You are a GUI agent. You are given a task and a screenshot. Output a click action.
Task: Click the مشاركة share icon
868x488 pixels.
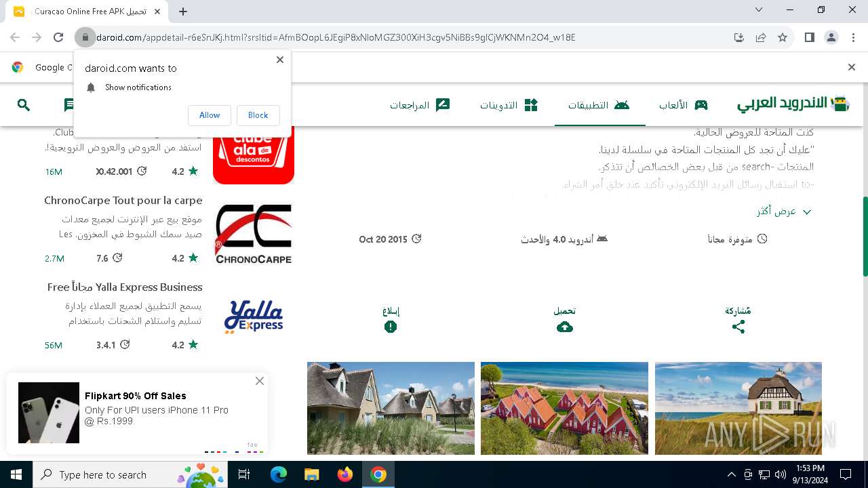click(738, 327)
